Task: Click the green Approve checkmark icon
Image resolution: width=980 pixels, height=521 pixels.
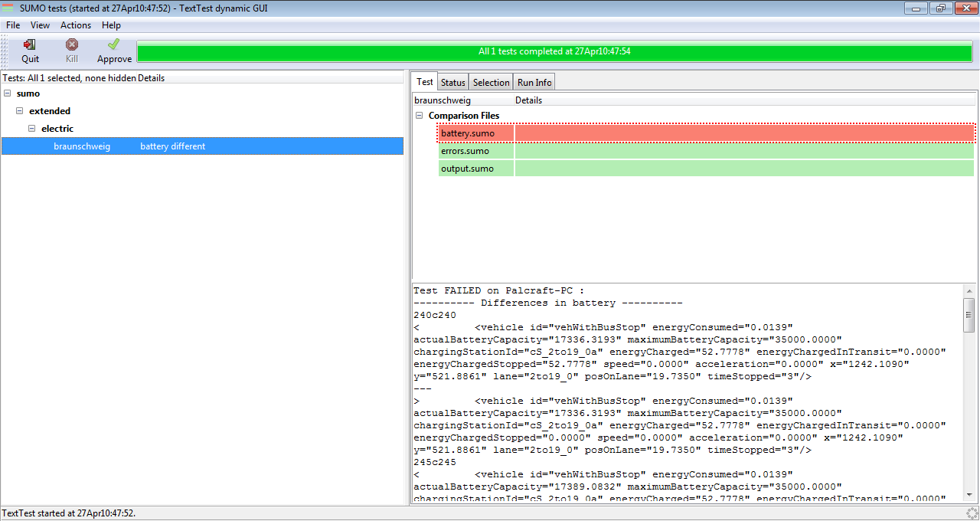Action: [113, 45]
